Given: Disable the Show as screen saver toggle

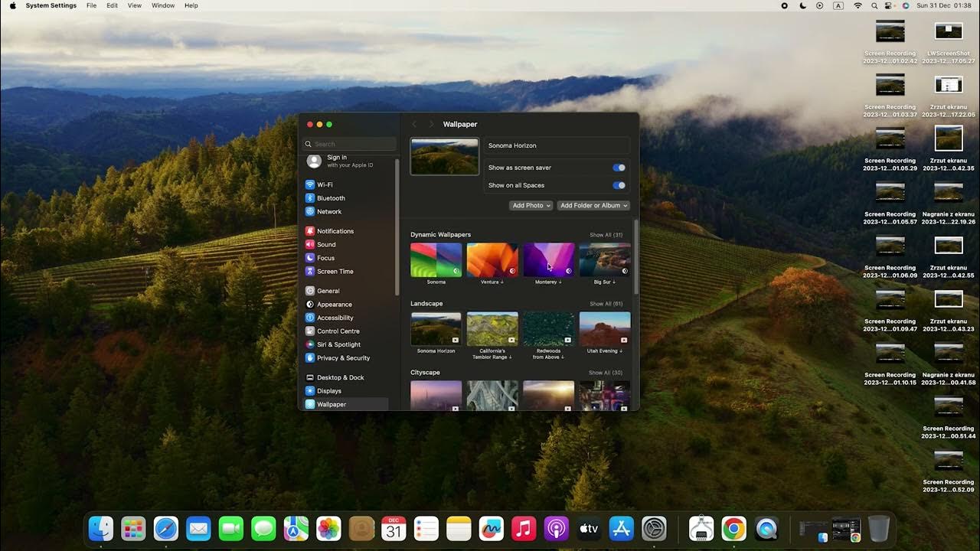Looking at the screenshot, I should pyautogui.click(x=619, y=167).
